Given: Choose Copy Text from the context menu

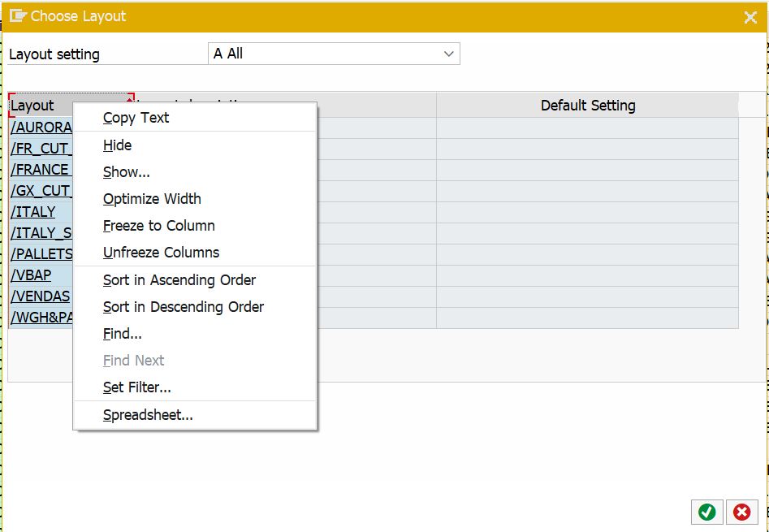Looking at the screenshot, I should pos(135,118).
